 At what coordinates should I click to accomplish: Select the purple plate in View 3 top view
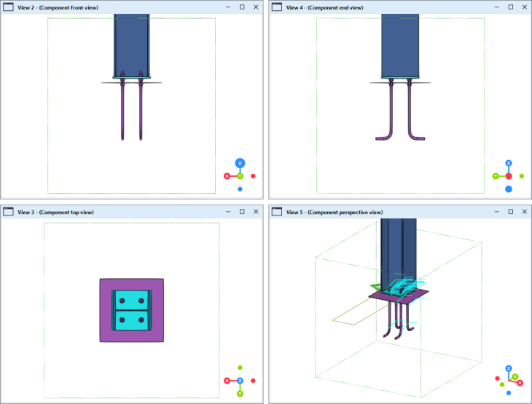[x=106, y=310]
